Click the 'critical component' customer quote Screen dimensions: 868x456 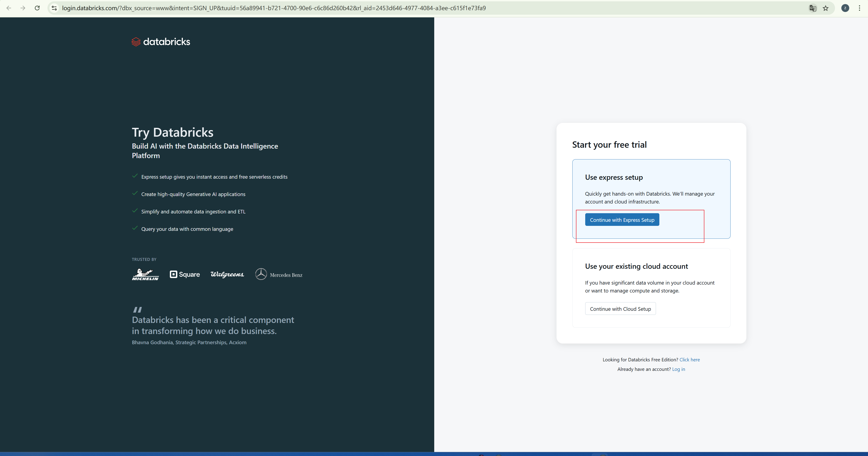pos(213,325)
